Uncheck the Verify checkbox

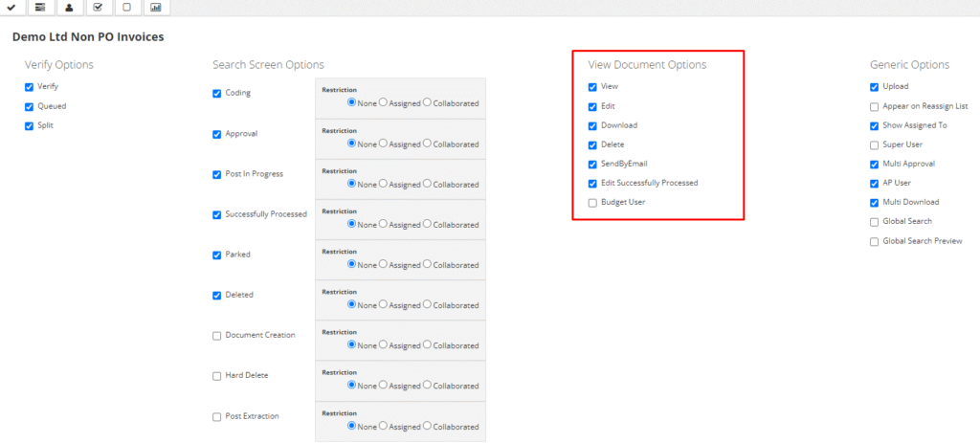30,86
